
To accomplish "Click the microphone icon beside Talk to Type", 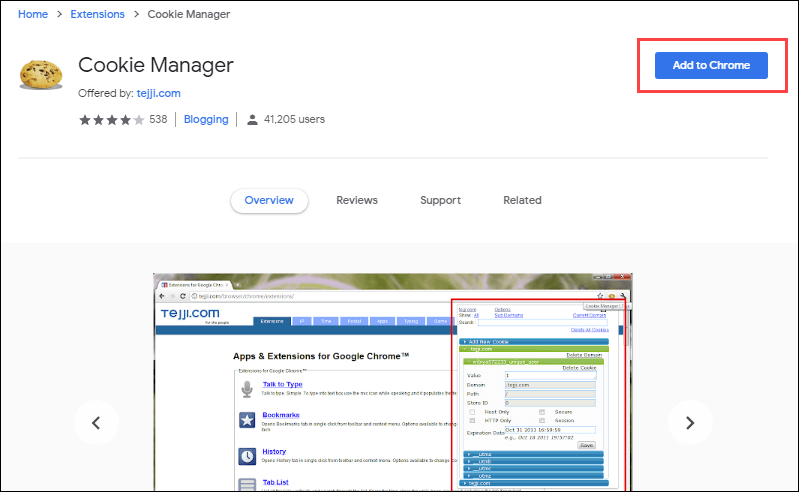I will click(x=247, y=389).
